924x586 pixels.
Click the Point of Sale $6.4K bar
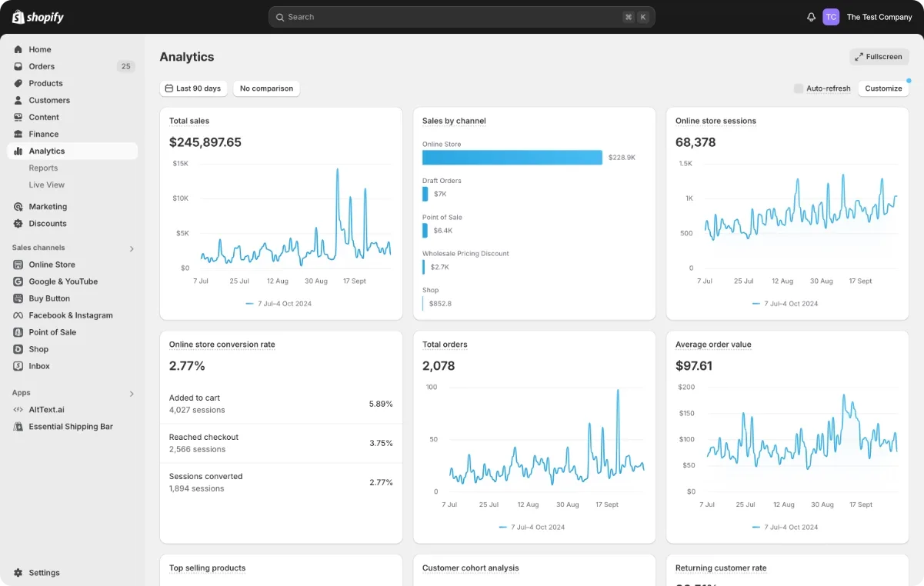(425, 230)
